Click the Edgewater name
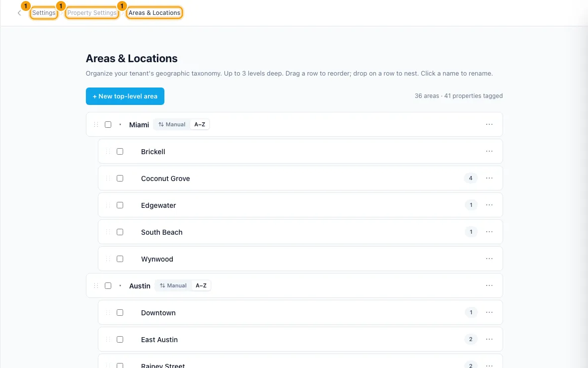The width and height of the screenshot is (588, 368). [x=158, y=205]
